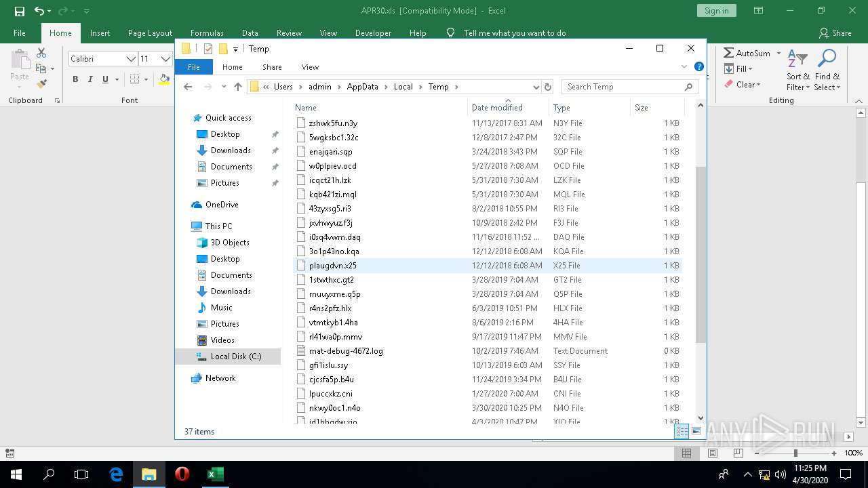Click the Explorer vertical scrollbar thumb

coord(701,254)
